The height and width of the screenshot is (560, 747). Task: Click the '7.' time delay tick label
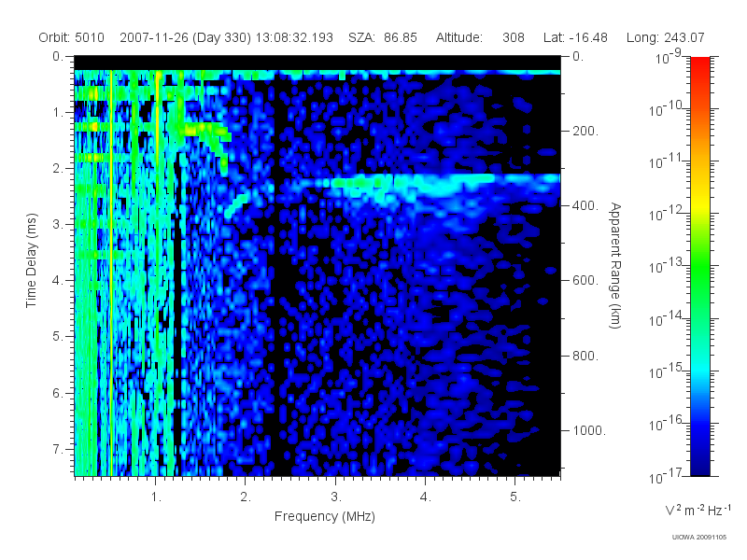tap(58, 449)
